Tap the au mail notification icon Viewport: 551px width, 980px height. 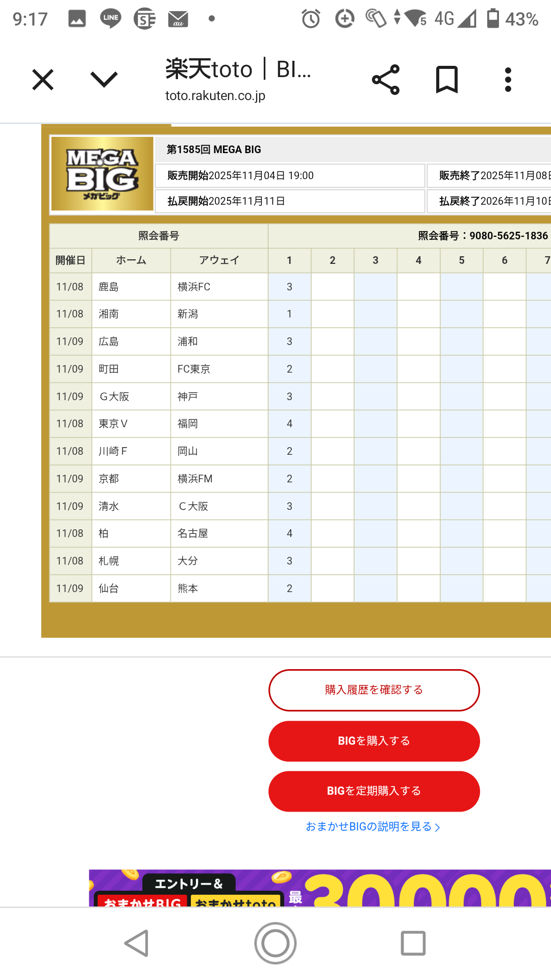coord(178,19)
